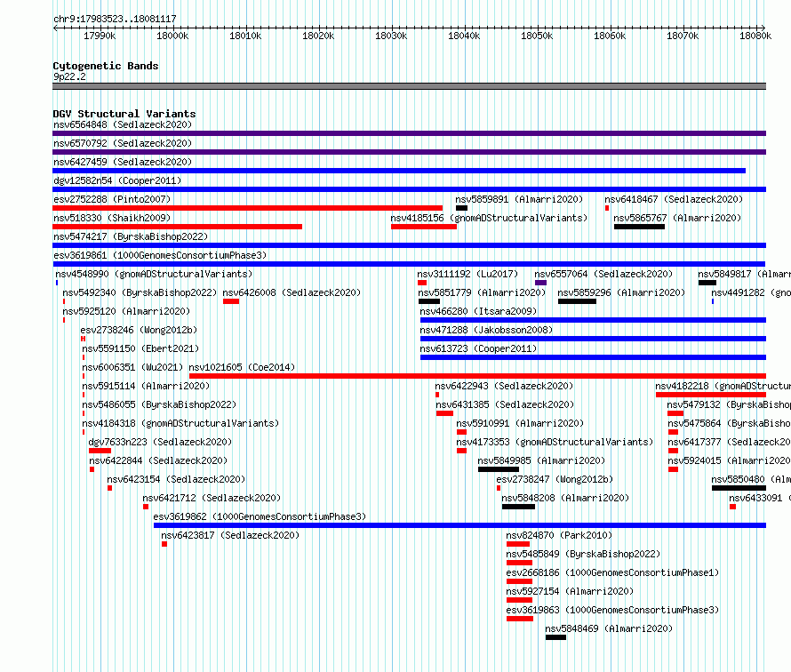Click the 18040k ruler tick label
The image size is (791, 672).
pos(464,36)
